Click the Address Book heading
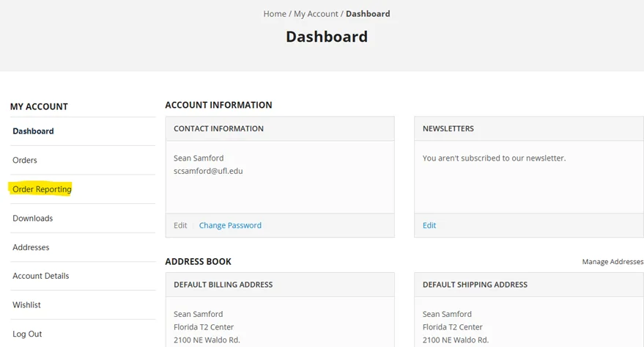Image resolution: width=644 pixels, height=347 pixels. coord(199,261)
